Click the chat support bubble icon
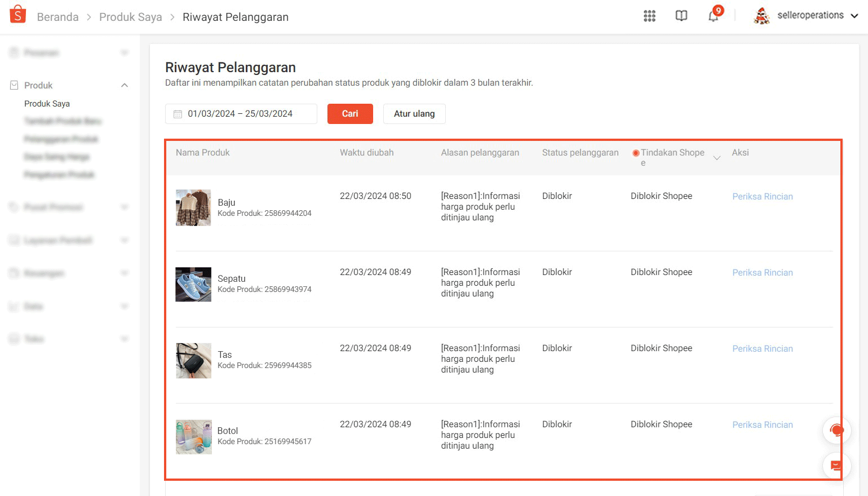The height and width of the screenshot is (496, 868). pyautogui.click(x=837, y=430)
